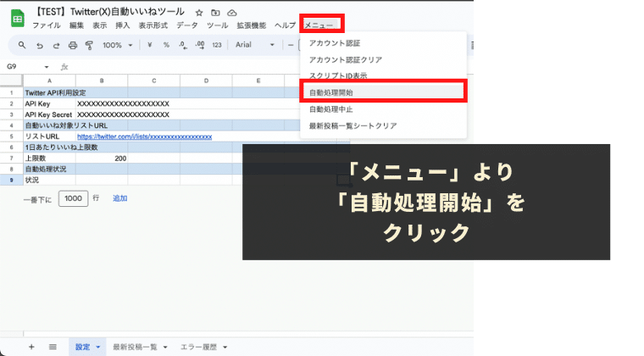Check the cloud save status icon
The height and width of the screenshot is (356, 644).
(231, 13)
